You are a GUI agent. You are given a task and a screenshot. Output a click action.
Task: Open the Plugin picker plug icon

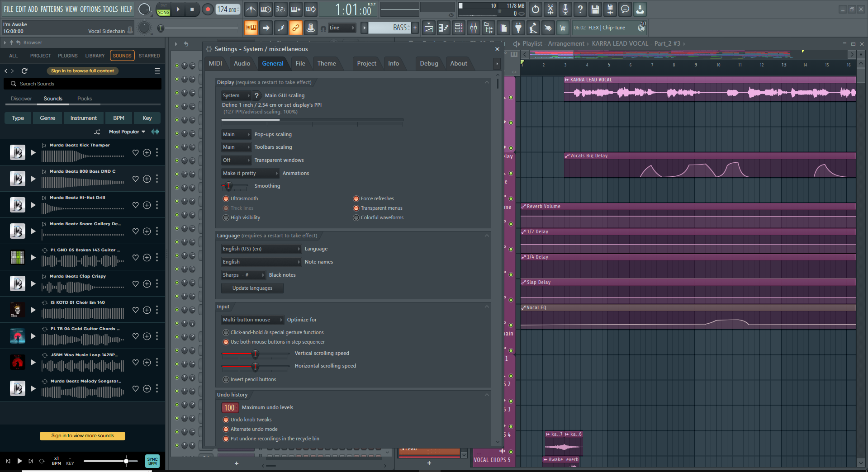[518, 28]
